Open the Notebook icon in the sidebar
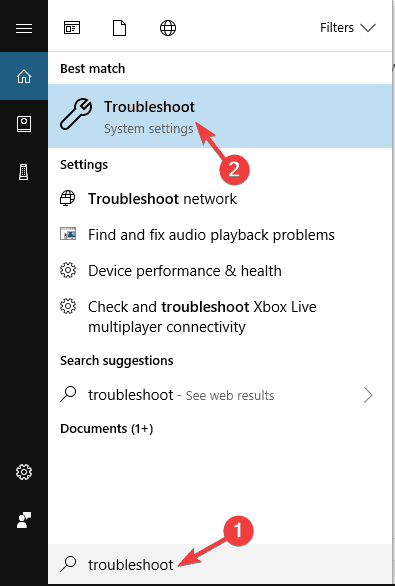This screenshot has height=586, width=395. click(x=24, y=124)
